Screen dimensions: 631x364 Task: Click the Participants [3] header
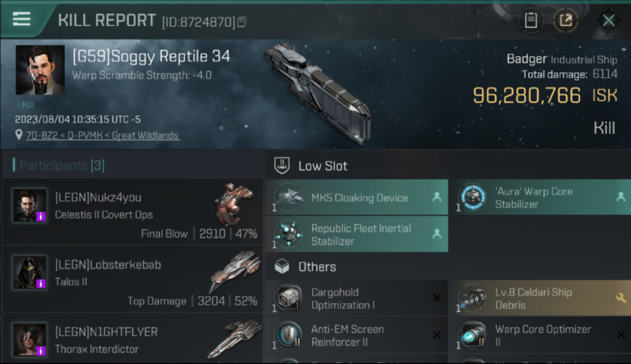click(x=62, y=165)
